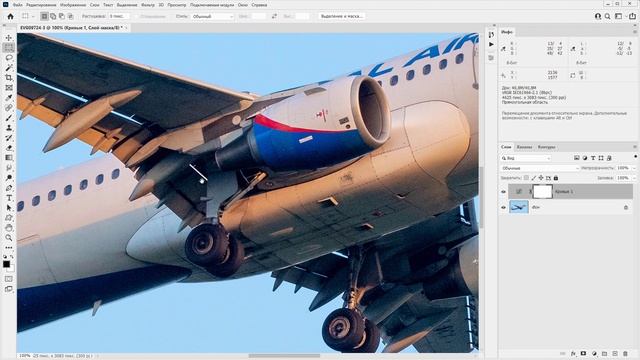Screen dimensions: 640x360
Task: Click the foreground color swatch
Action: [x=7, y=264]
